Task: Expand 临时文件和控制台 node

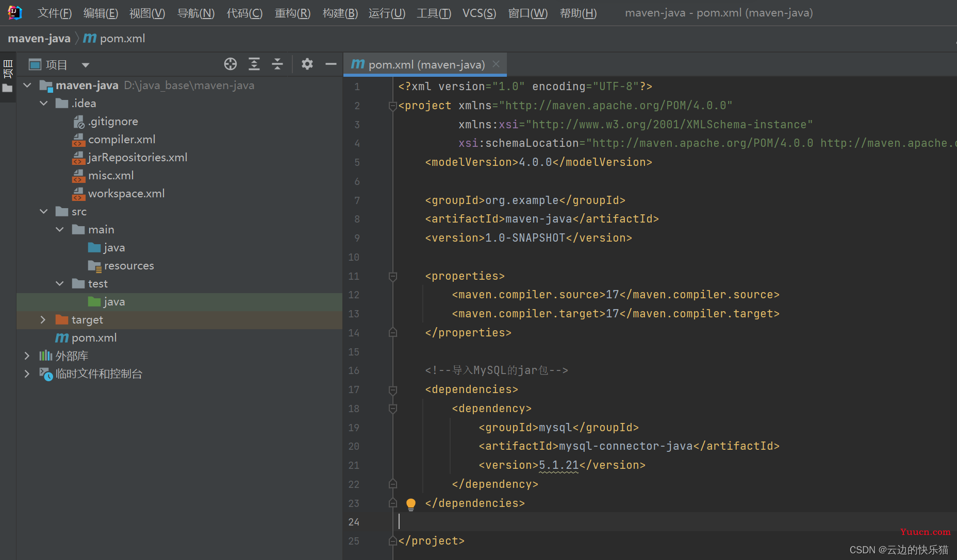Action: pyautogui.click(x=27, y=374)
